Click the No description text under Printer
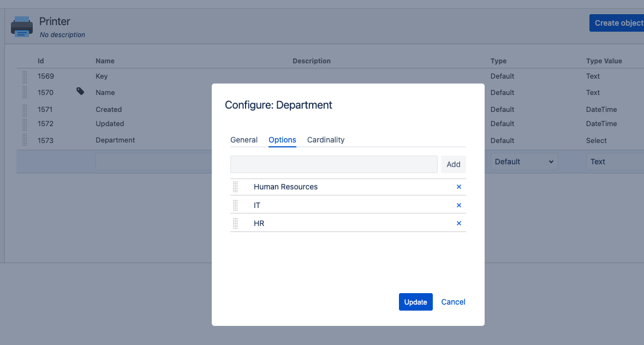The image size is (644, 345). tap(62, 35)
